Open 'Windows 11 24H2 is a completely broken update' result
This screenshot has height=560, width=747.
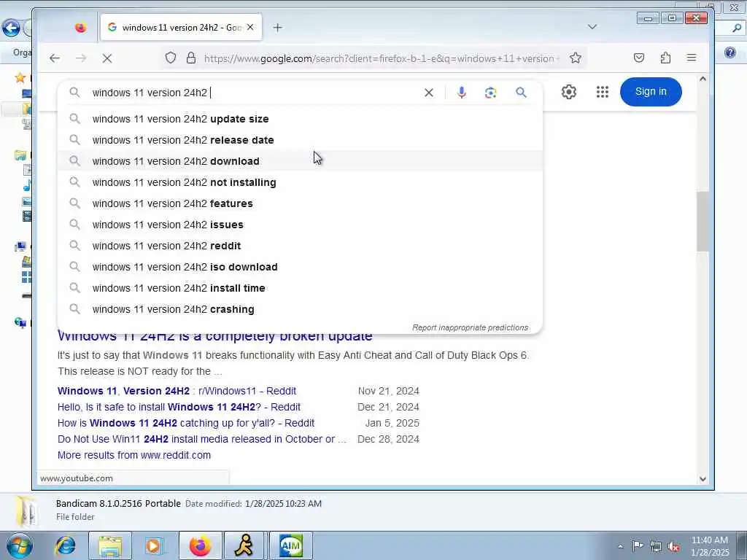pos(215,338)
